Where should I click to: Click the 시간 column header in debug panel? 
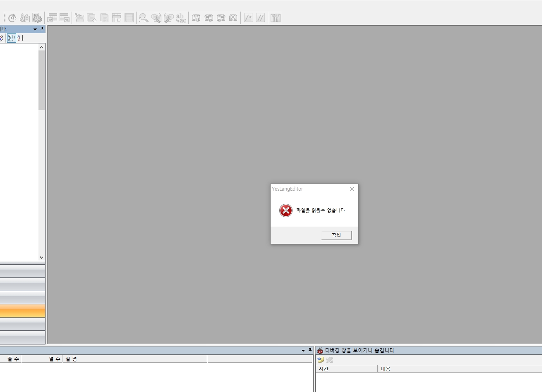(x=324, y=369)
